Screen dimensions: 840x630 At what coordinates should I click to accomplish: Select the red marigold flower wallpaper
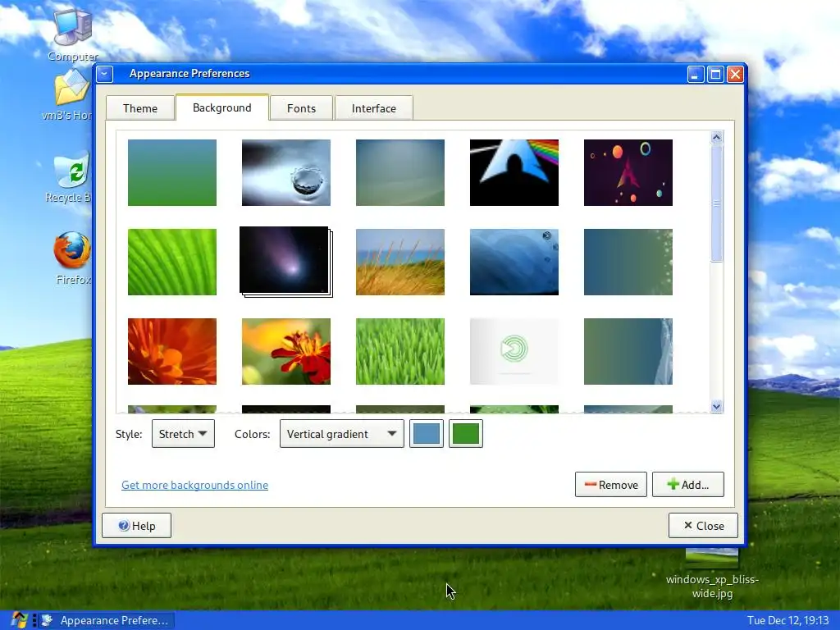(x=286, y=351)
